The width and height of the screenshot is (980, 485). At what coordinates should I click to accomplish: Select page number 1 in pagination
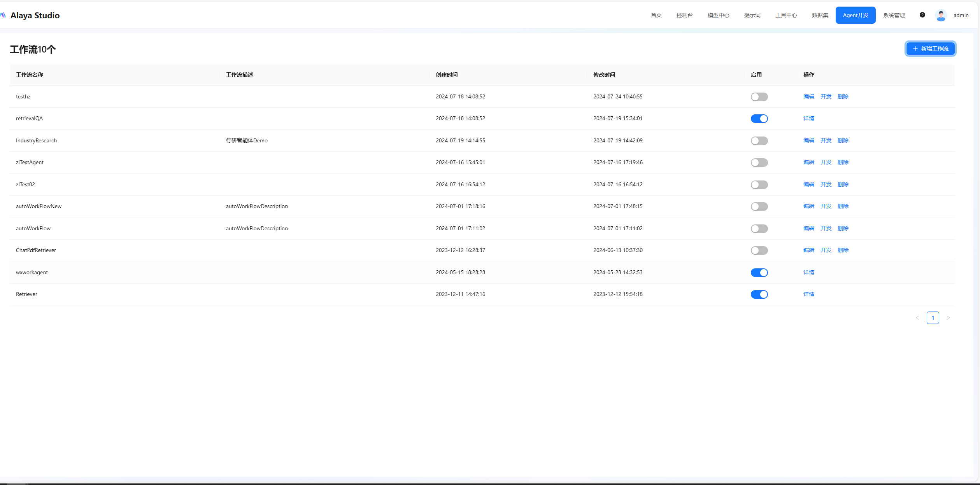[933, 318]
